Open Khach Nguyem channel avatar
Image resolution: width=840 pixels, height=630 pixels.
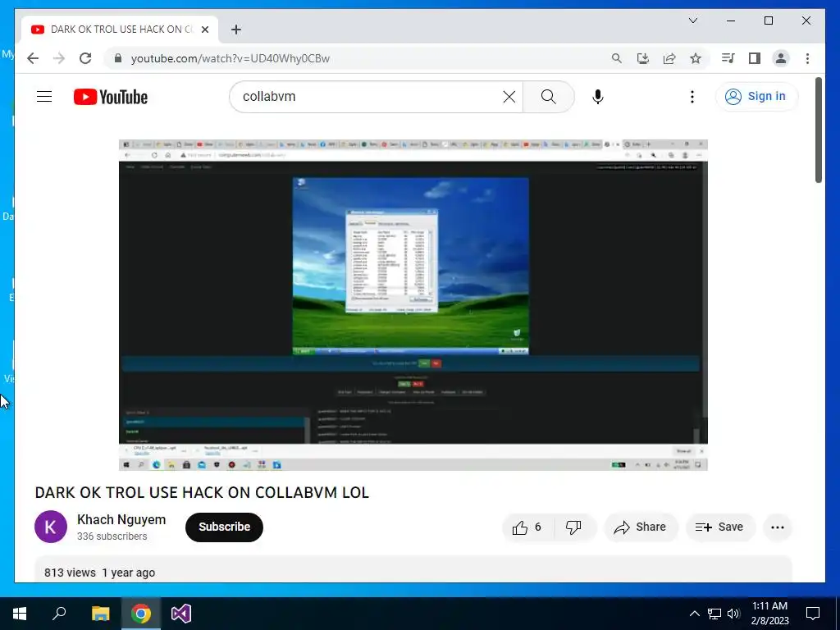coord(51,527)
